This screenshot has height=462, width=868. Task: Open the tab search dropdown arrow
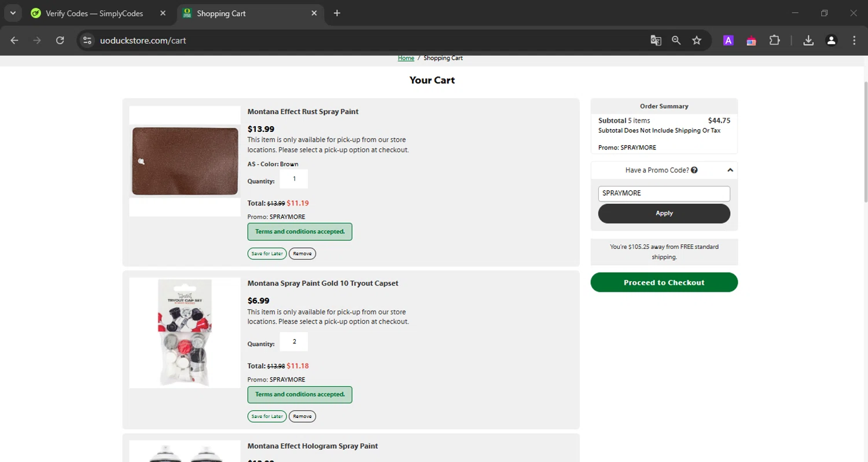(12, 13)
